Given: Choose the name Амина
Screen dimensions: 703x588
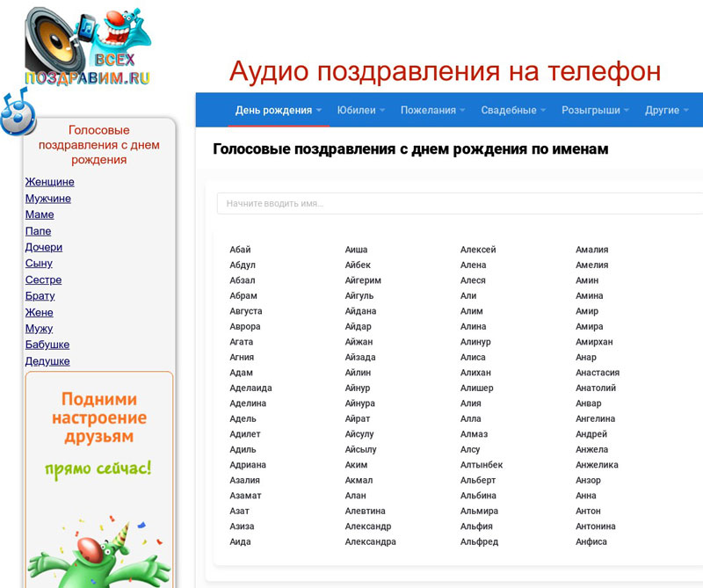Looking at the screenshot, I should (589, 296).
